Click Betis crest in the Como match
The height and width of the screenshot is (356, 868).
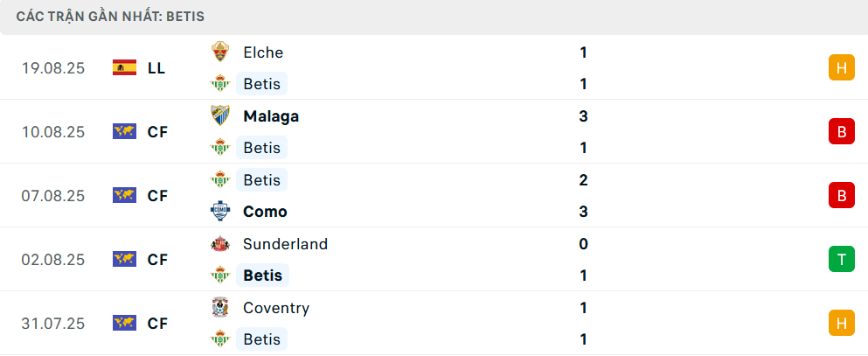tap(220, 180)
